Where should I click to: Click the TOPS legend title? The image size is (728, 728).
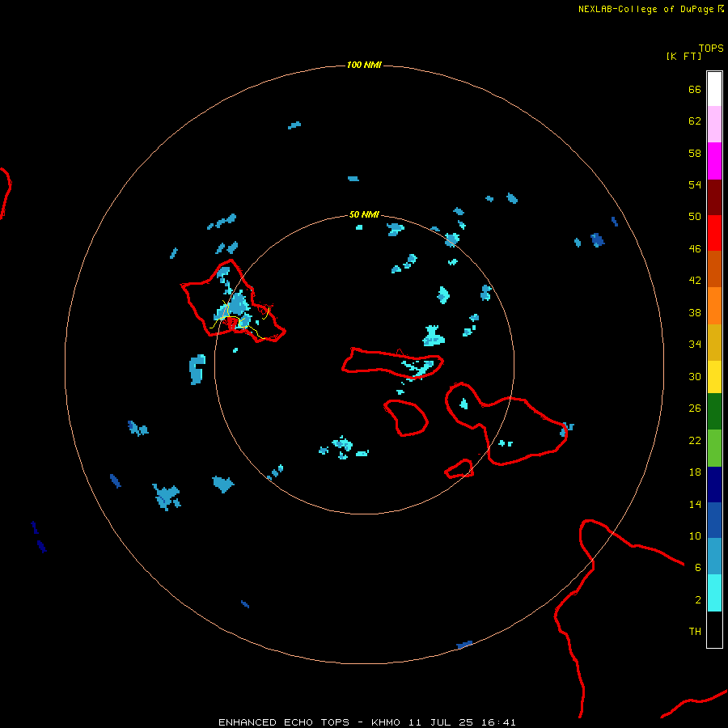point(711,49)
